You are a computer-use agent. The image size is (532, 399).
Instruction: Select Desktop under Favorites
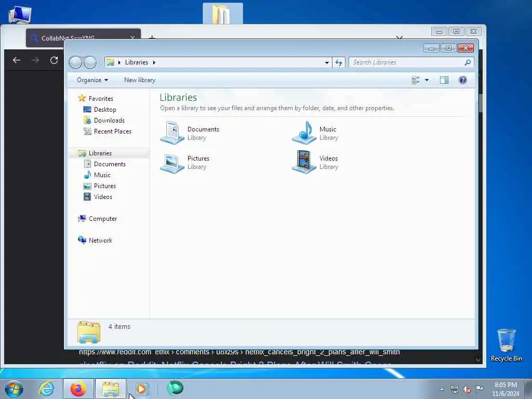[x=105, y=110]
